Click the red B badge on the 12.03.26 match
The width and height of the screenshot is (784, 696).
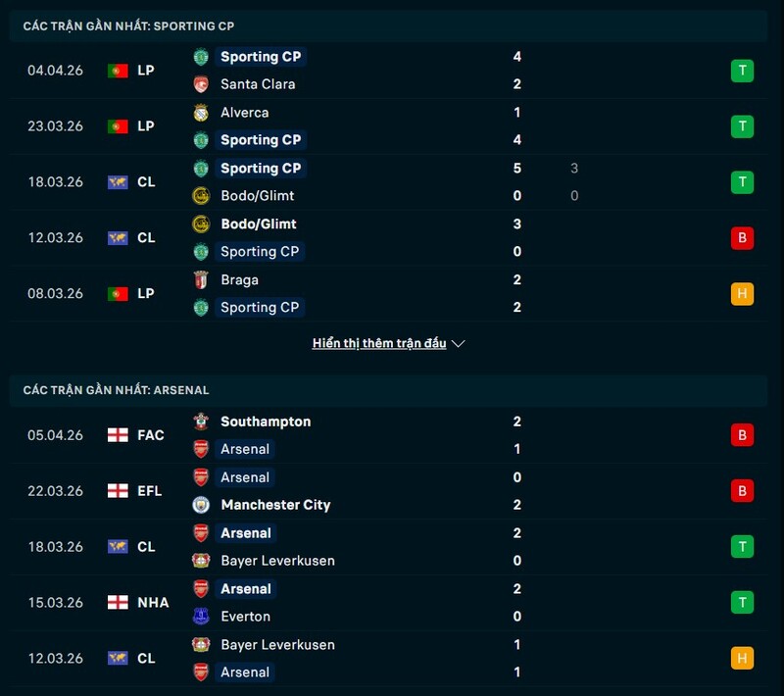coord(742,237)
